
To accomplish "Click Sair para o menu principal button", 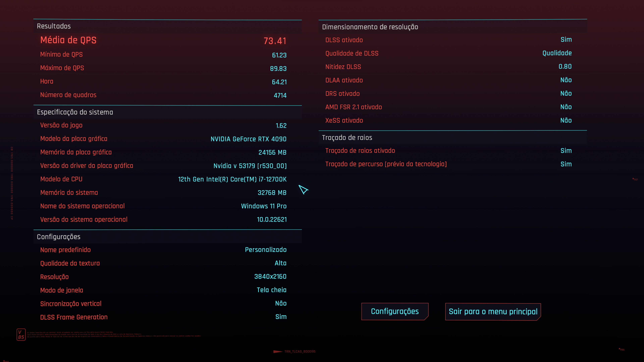I will coord(493,312).
